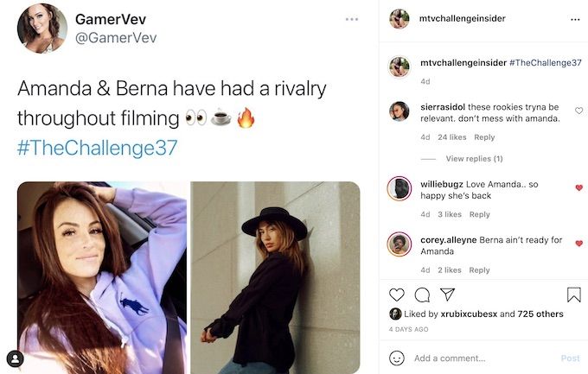Viewport: 588px width, 374px height.
Task: Unlike williebugz's comment
Action: (x=579, y=187)
